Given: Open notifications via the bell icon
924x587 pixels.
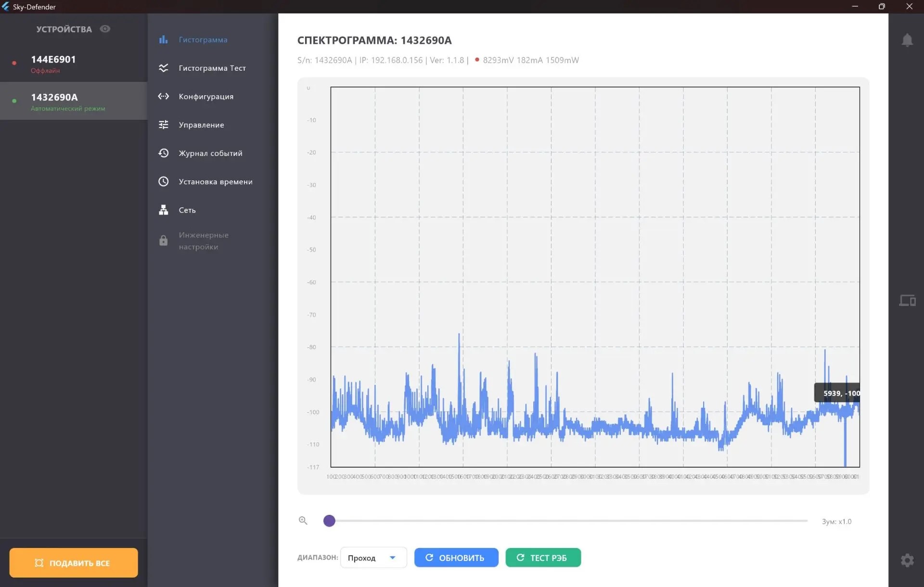Looking at the screenshot, I should pyautogui.click(x=907, y=40).
